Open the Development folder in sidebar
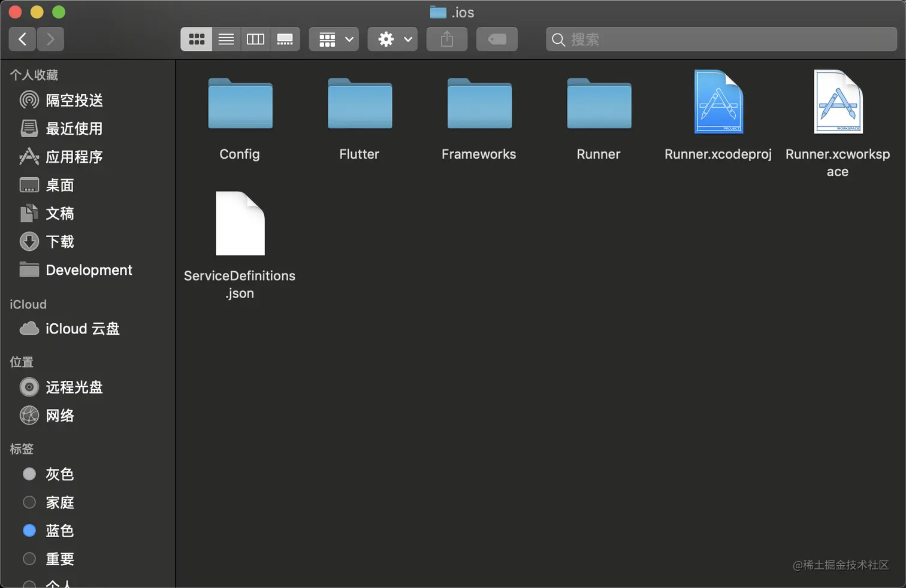This screenshot has width=906, height=588. point(88,270)
